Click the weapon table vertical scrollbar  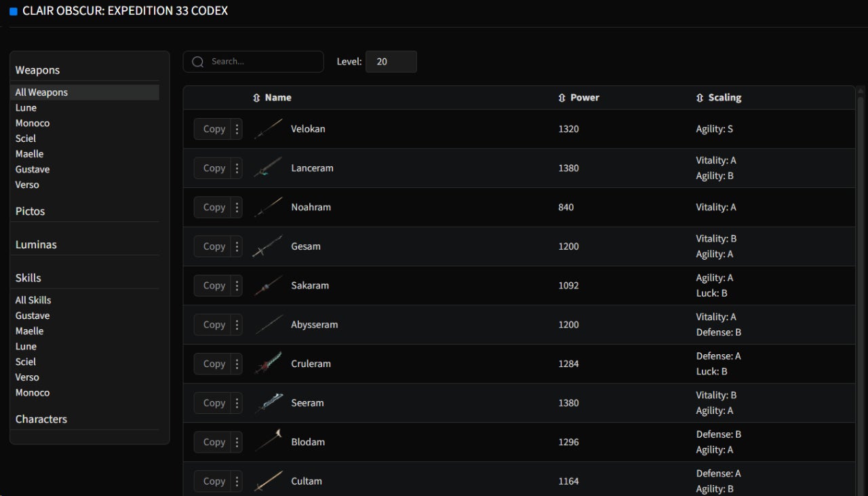(x=861, y=271)
